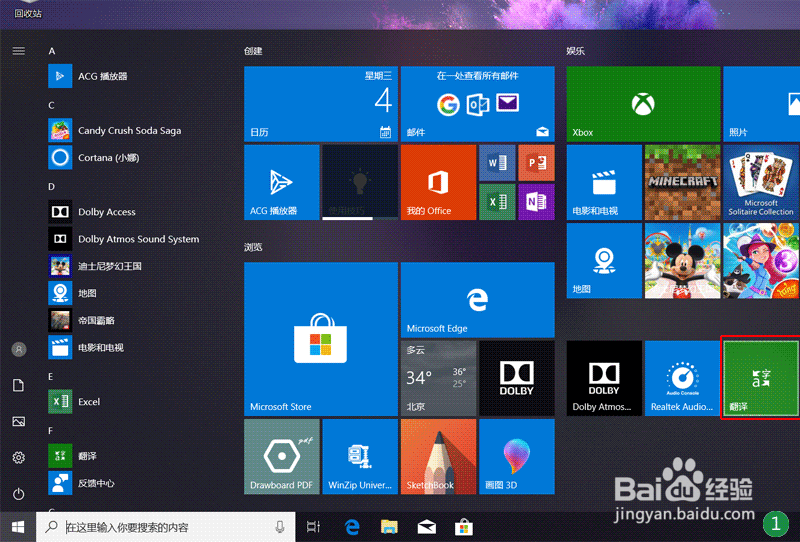Open Edge from the taskbar
The height and width of the screenshot is (542, 800).
click(x=352, y=527)
